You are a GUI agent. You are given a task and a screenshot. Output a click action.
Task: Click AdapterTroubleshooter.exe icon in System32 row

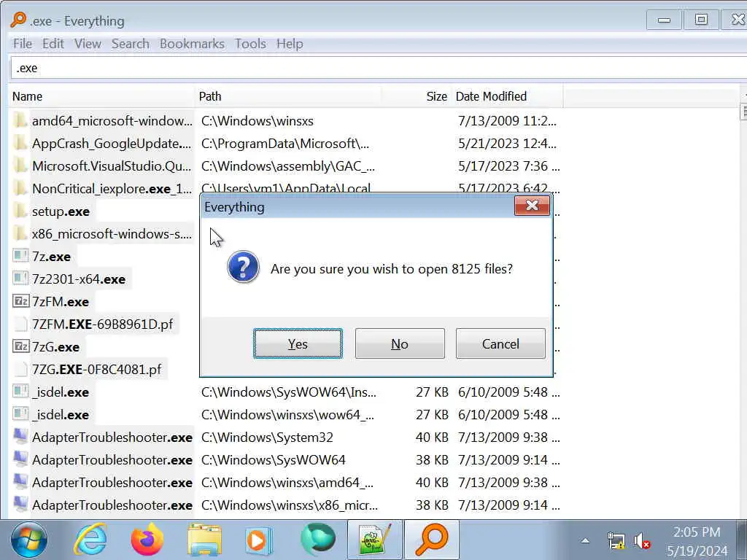click(20, 437)
